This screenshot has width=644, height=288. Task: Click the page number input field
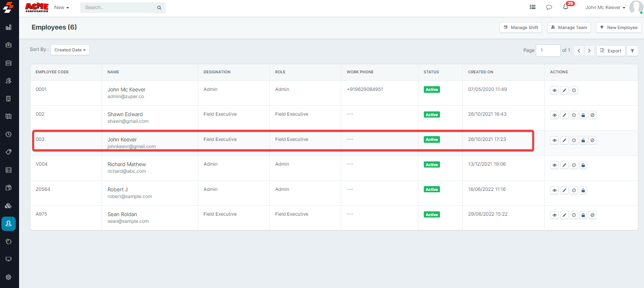548,50
